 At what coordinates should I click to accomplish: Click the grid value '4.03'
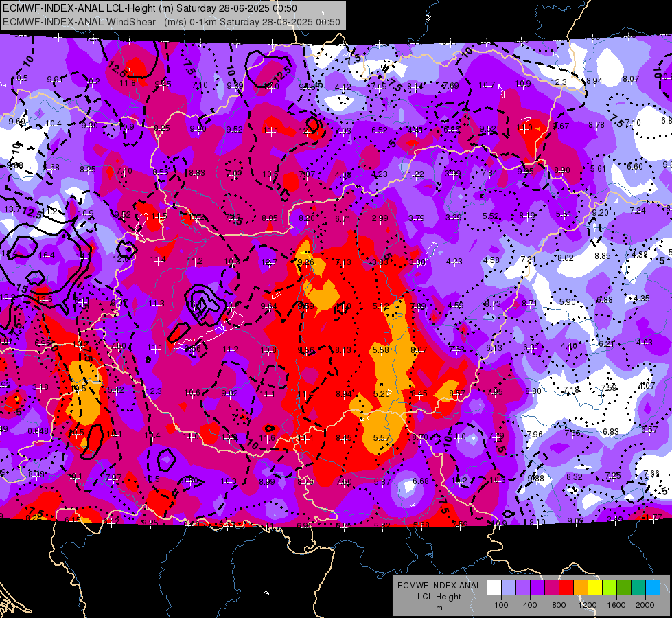click(x=644, y=342)
